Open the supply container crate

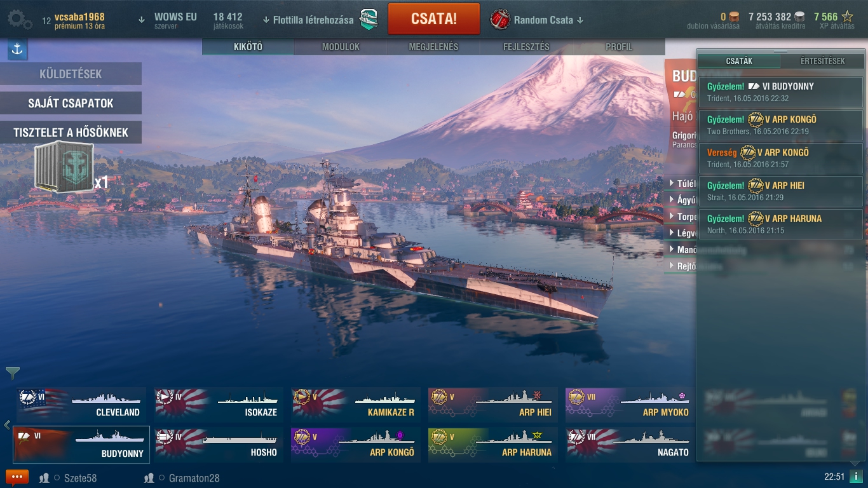coord(64,167)
